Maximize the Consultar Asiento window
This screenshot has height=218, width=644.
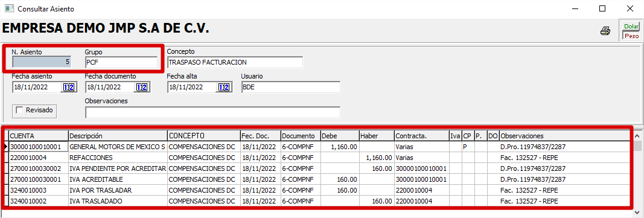(602, 8)
